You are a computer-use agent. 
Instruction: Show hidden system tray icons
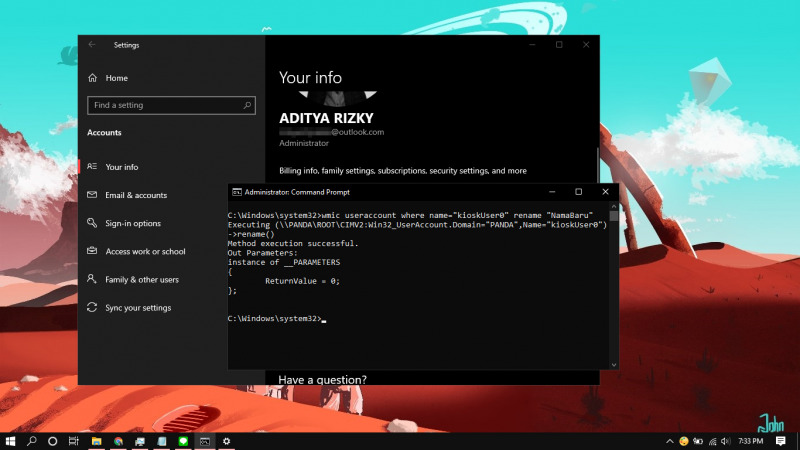click(x=669, y=441)
